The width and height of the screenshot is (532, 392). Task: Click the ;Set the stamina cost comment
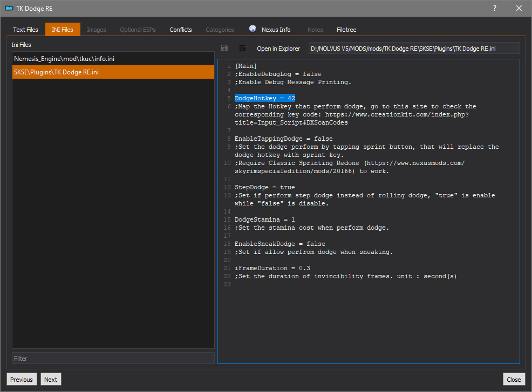pos(312,228)
